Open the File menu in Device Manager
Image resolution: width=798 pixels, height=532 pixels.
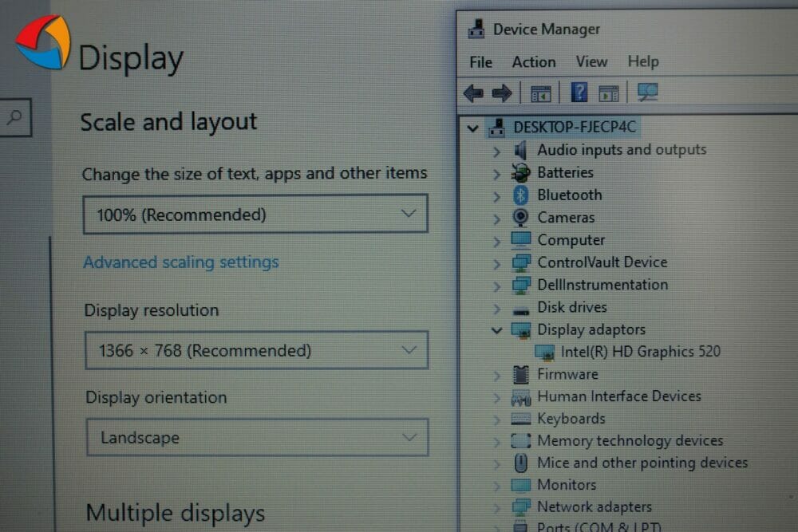pos(480,62)
